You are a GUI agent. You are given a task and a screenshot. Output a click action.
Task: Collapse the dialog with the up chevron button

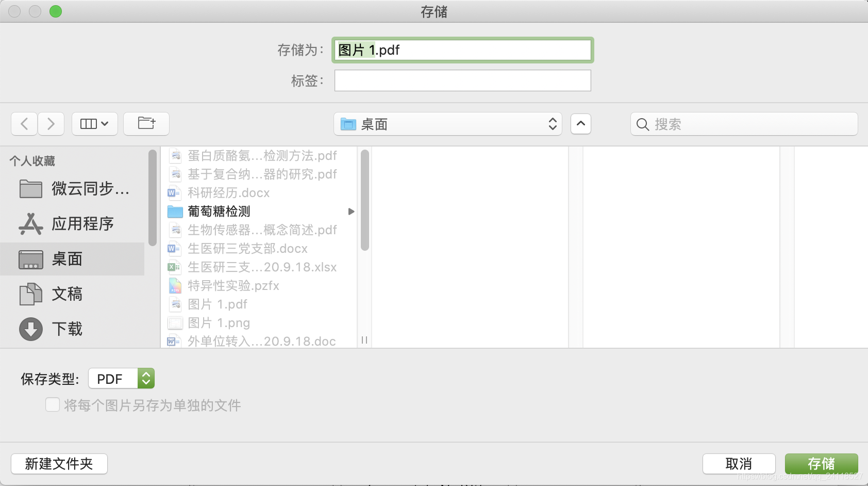581,124
